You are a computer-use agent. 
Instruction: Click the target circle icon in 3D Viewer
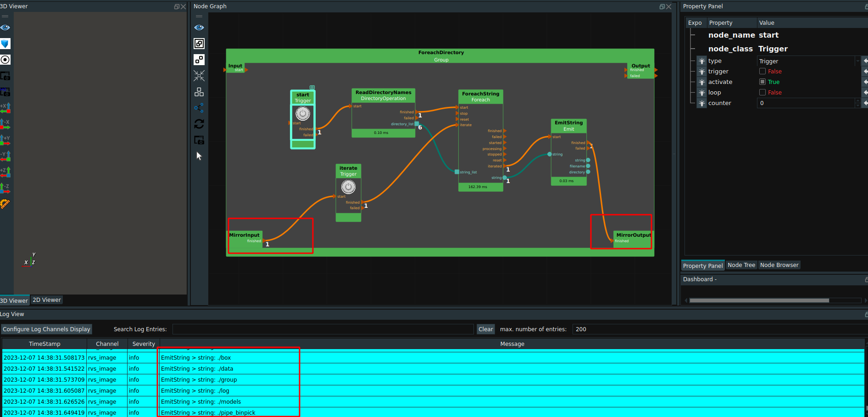click(5, 60)
